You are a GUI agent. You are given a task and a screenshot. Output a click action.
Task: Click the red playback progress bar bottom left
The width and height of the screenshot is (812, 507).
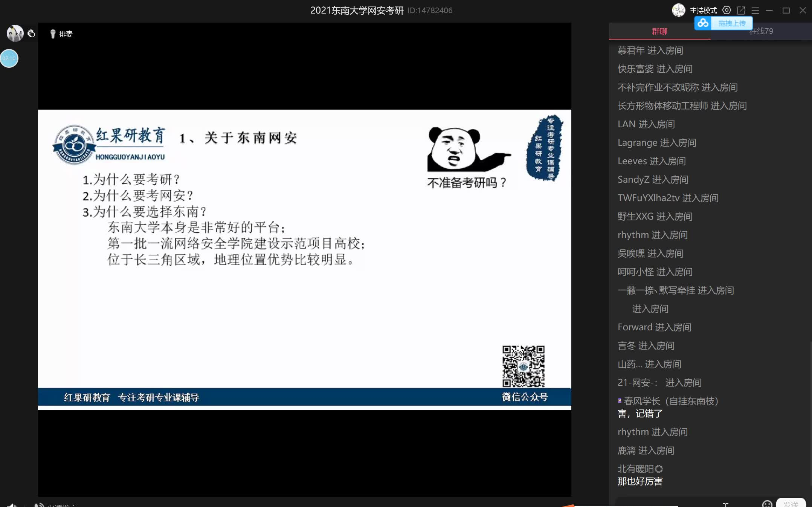pyautogui.click(x=565, y=506)
